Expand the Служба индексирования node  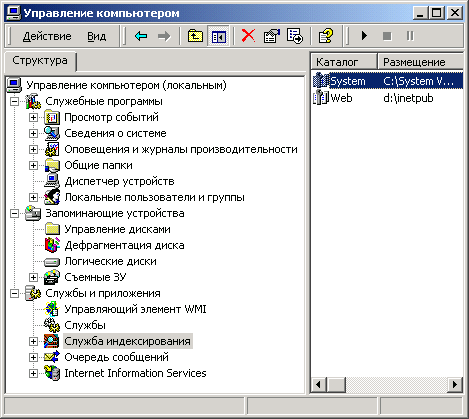[x=33, y=341]
